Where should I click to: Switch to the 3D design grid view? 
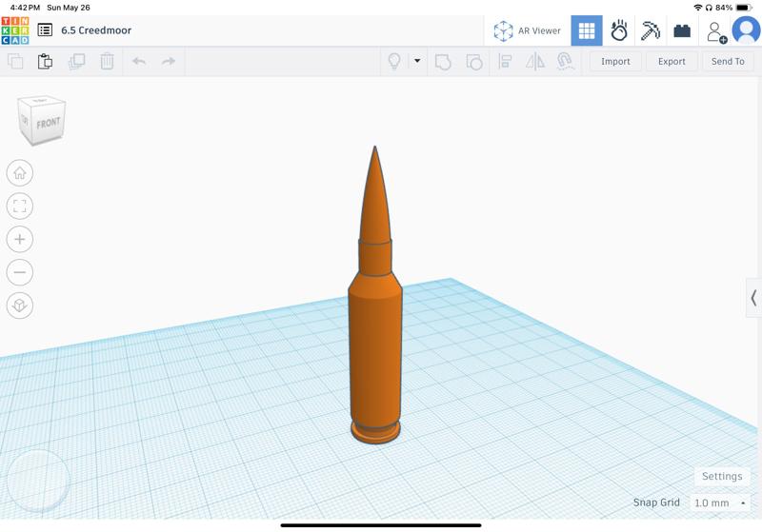587,30
